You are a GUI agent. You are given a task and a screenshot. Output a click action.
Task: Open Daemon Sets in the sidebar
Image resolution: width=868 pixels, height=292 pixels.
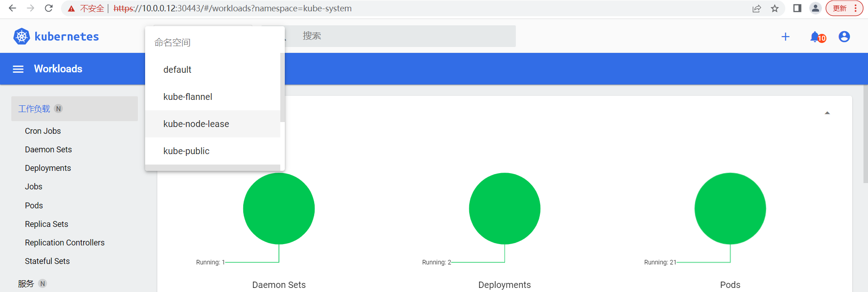point(48,150)
